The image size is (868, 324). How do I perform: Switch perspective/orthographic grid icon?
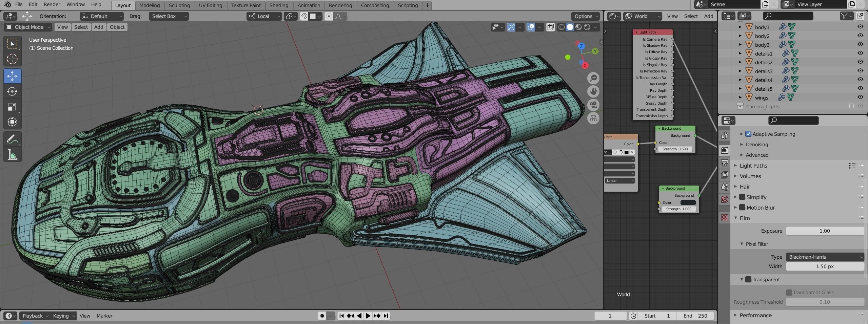593,118
